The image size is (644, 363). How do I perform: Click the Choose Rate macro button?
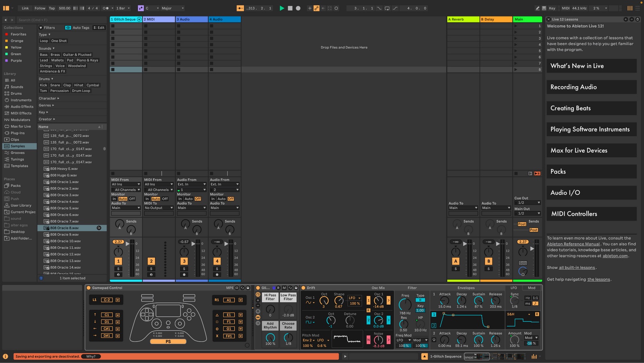tap(288, 326)
